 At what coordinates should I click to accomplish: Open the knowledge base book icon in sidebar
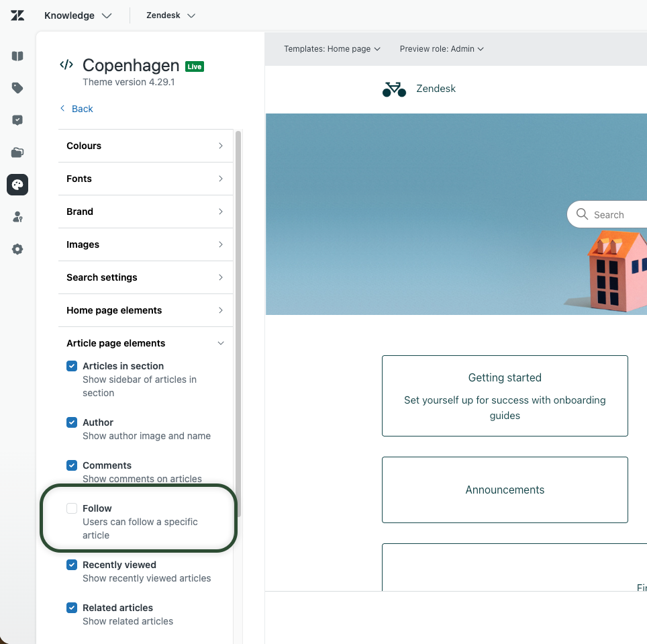(17, 56)
